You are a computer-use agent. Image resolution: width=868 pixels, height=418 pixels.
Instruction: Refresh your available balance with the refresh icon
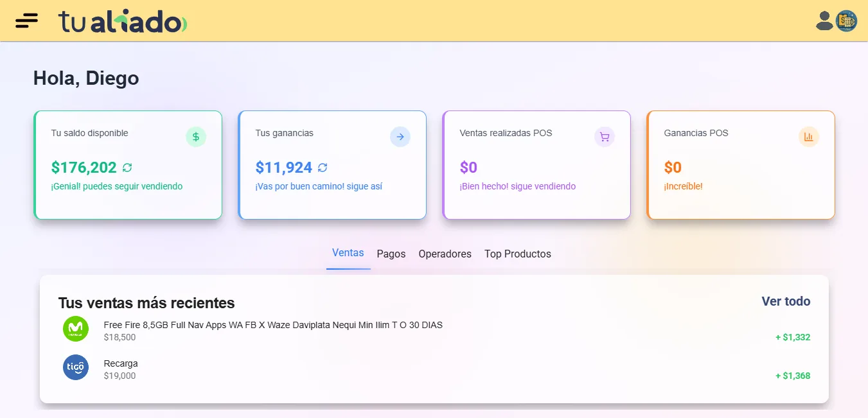127,168
